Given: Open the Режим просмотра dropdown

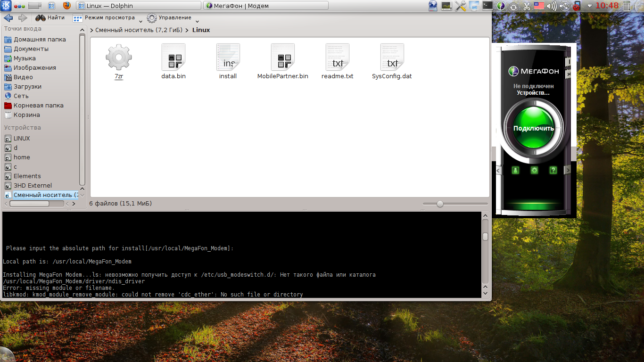Looking at the screenshot, I should (x=107, y=18).
